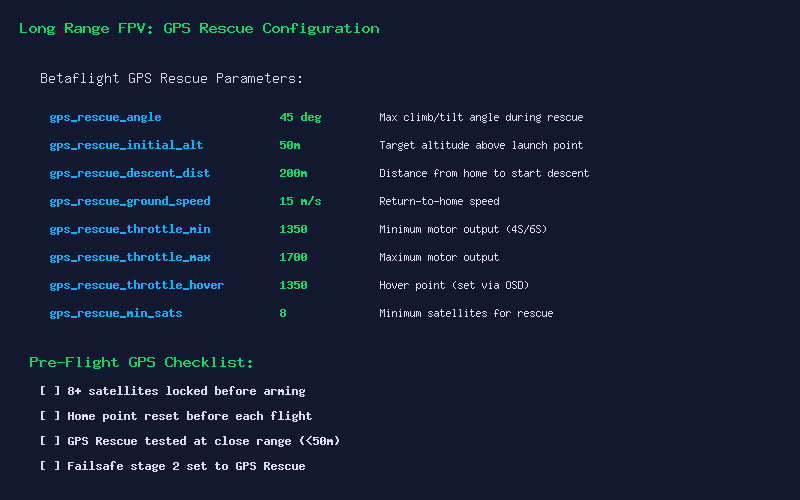The image size is (800, 500).
Task: Select the '50m' altitude value
Action: (290, 145)
